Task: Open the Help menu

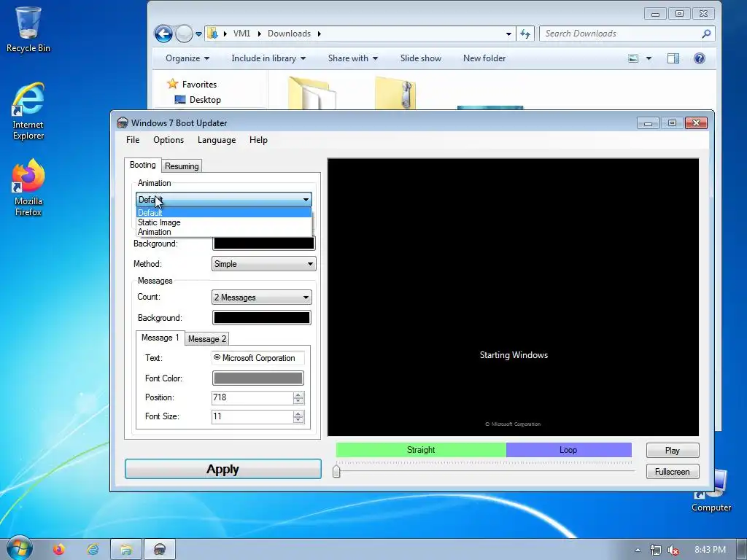Action: coord(258,140)
